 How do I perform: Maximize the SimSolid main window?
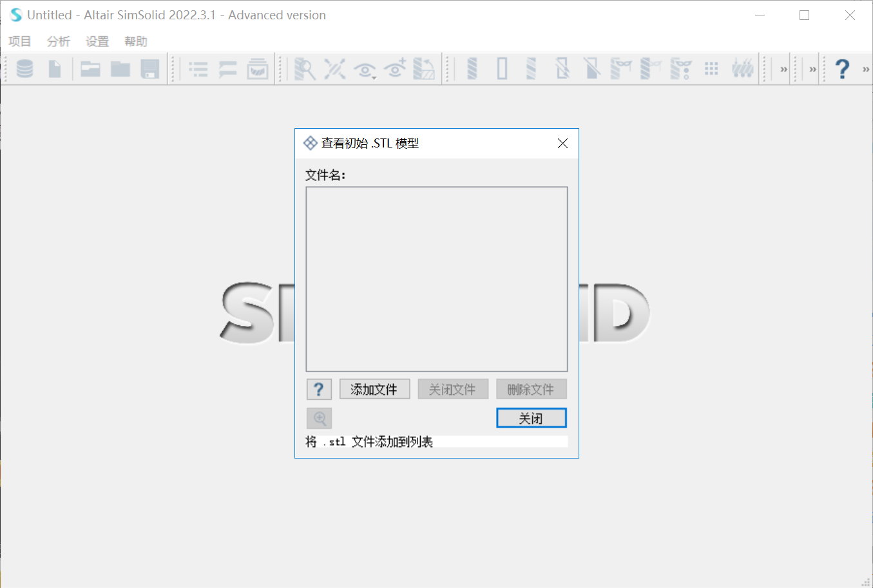804,15
